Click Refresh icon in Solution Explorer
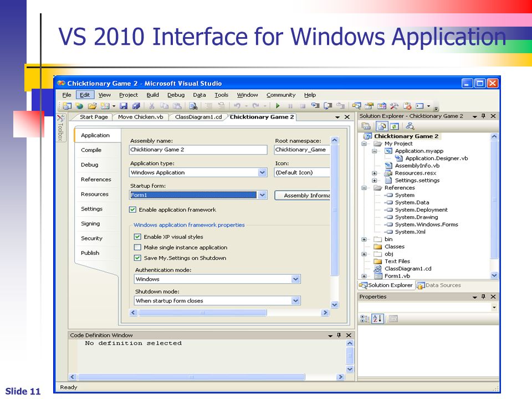The width and height of the screenshot is (532, 399). pos(394,126)
